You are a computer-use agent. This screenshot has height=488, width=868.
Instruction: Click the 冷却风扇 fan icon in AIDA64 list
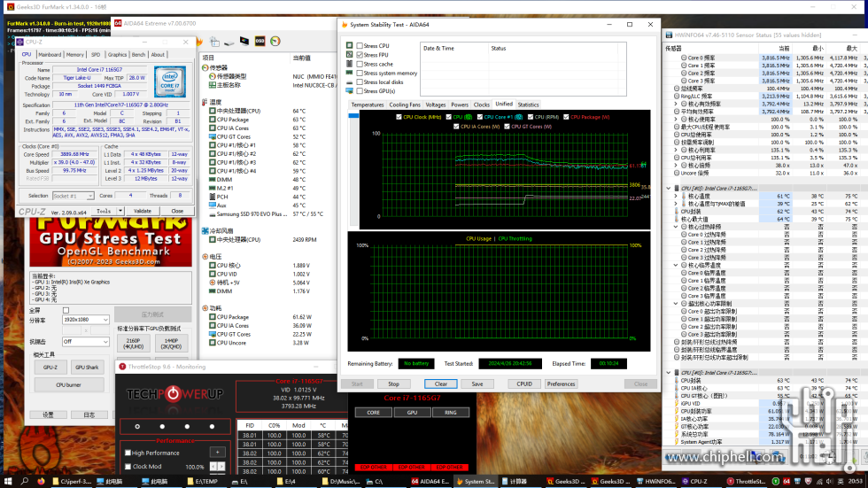(x=205, y=231)
